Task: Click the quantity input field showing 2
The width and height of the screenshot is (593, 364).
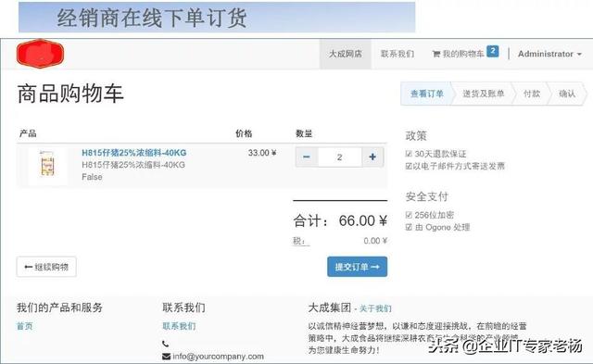Action: pyautogui.click(x=340, y=157)
